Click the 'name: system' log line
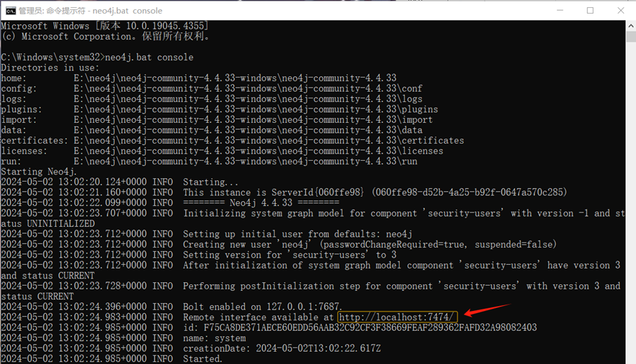Image resolution: width=636 pixels, height=364 pixels. [x=123, y=338]
